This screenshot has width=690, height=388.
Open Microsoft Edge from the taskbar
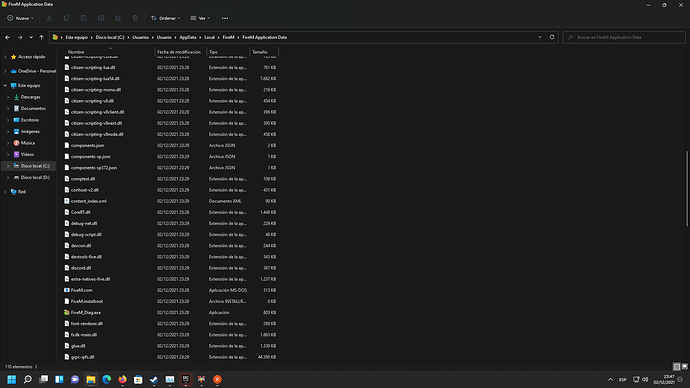(106, 379)
